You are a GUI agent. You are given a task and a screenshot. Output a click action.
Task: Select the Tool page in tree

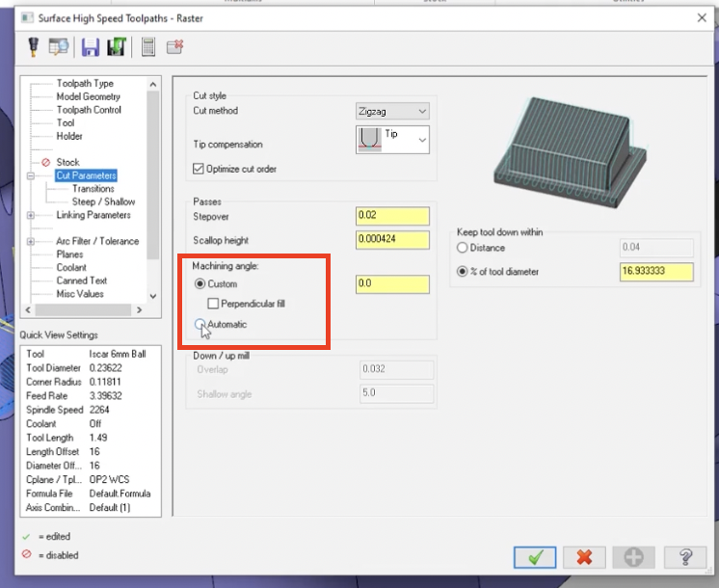pyautogui.click(x=66, y=123)
